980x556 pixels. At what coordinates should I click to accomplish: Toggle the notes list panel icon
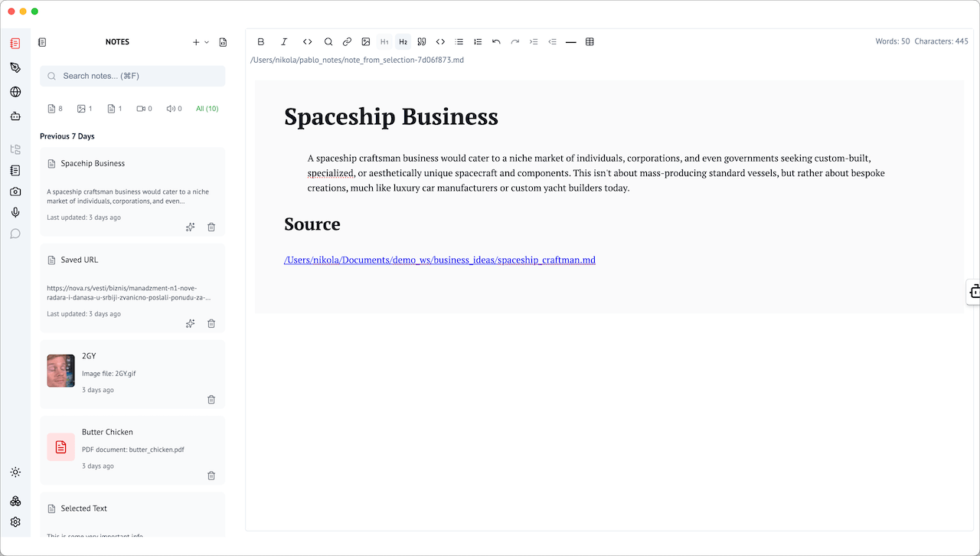pos(42,42)
